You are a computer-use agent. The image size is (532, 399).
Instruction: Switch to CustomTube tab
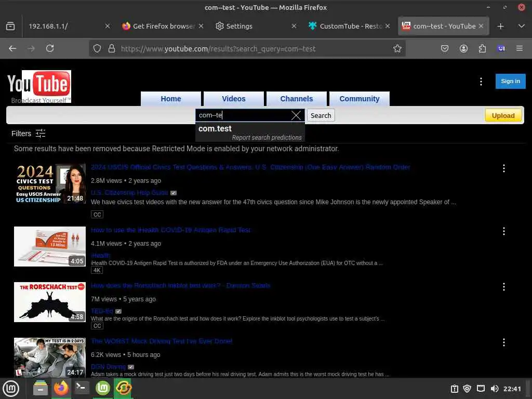coord(350,26)
